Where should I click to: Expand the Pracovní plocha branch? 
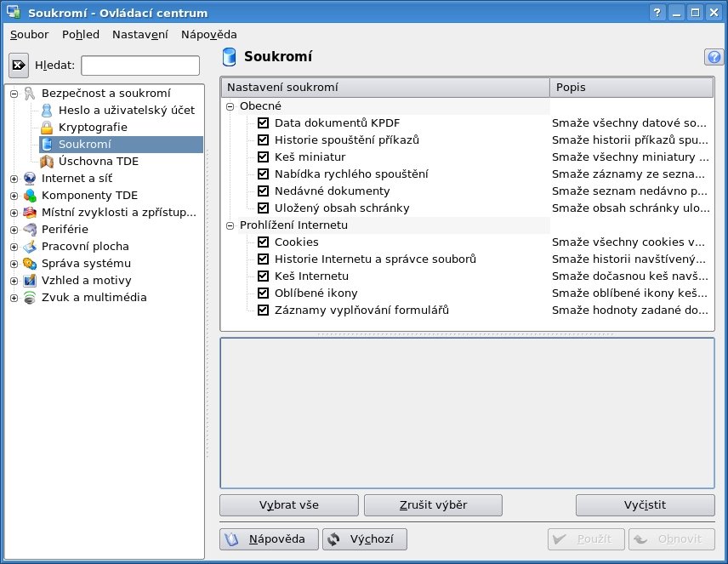[14, 247]
